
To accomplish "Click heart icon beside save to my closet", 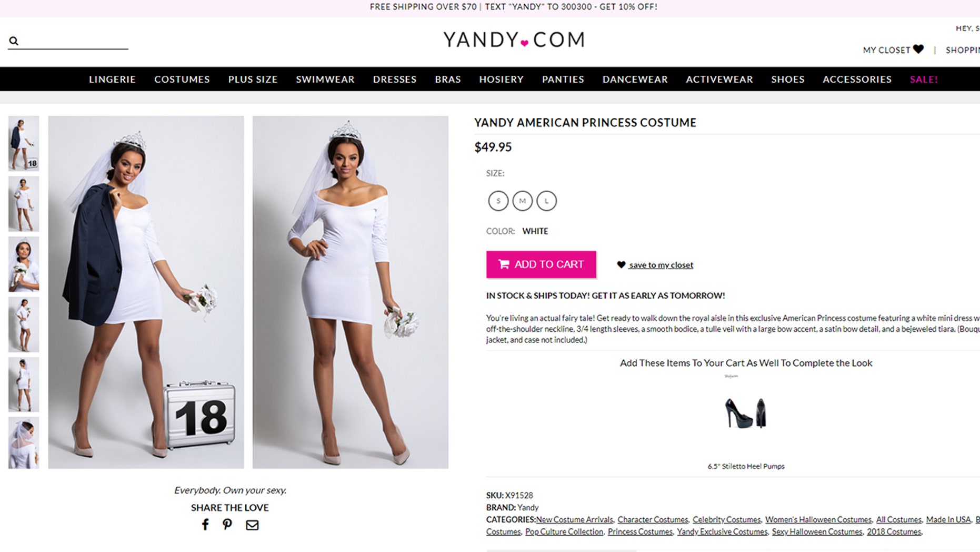I will tap(621, 264).
